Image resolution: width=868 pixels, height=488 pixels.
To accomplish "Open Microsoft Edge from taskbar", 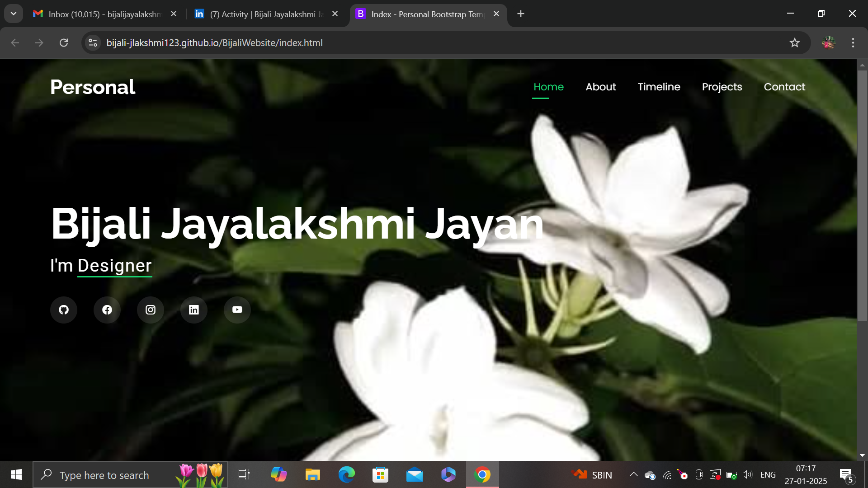I will (346, 475).
